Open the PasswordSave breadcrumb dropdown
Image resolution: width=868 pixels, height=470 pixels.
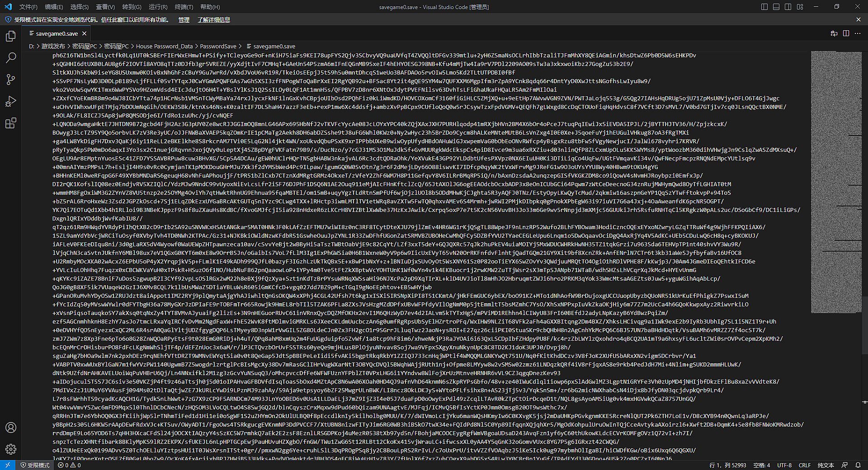(x=218, y=46)
